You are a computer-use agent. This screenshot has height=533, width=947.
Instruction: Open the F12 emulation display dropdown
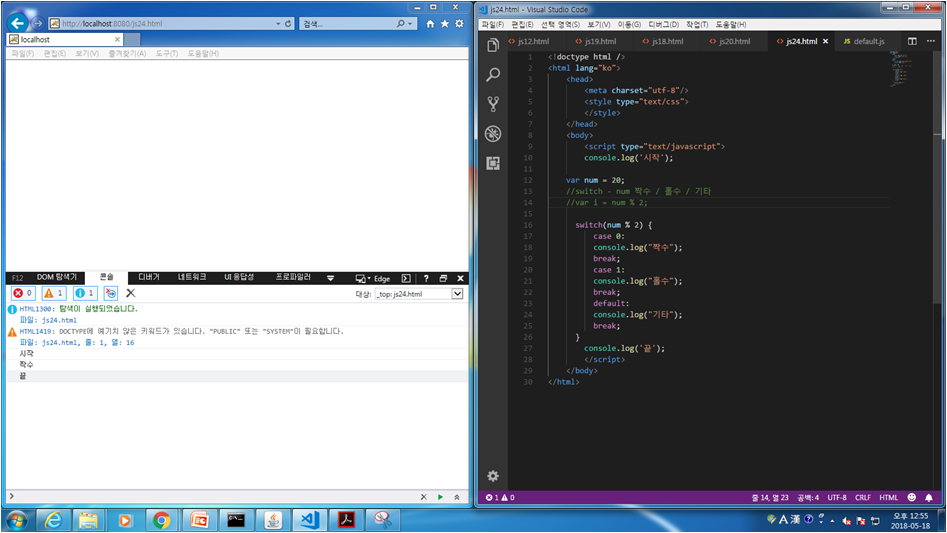362,278
